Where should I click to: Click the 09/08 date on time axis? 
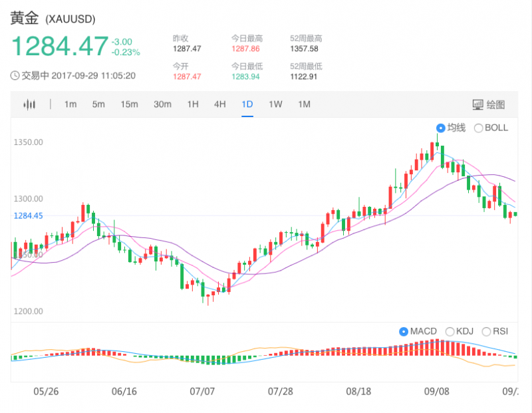tap(436, 392)
